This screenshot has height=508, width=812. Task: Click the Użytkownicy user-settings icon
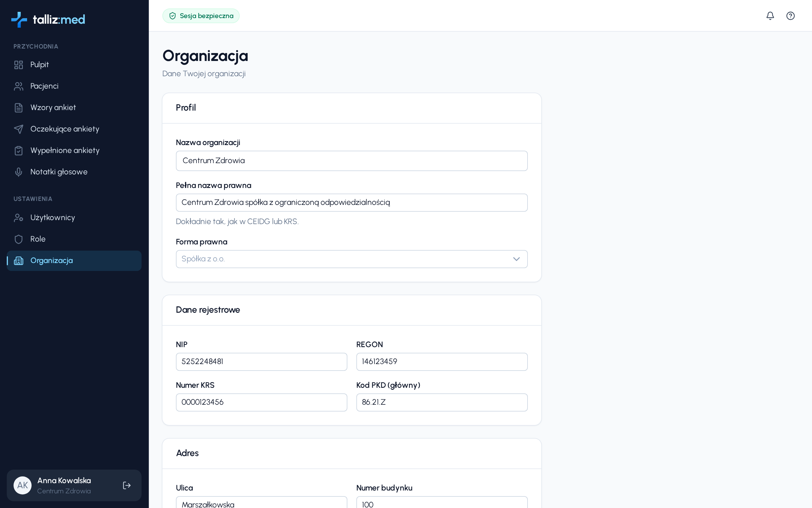(x=18, y=218)
